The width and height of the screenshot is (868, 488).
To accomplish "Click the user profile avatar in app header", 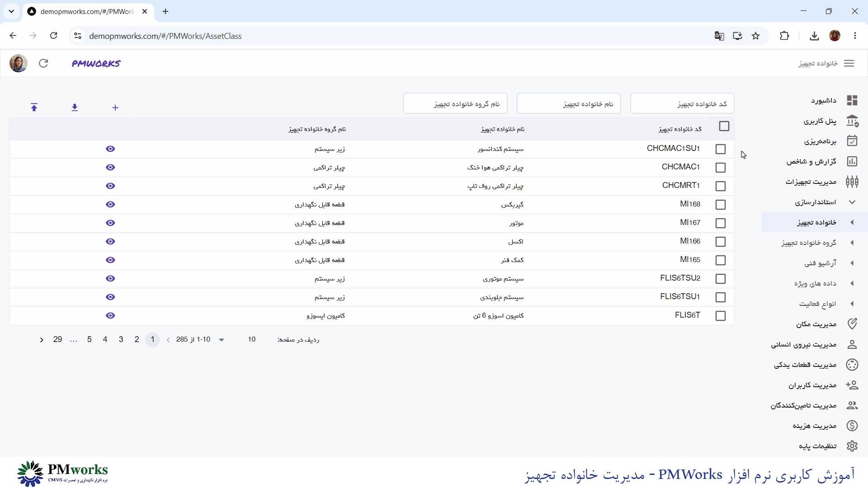I will pyautogui.click(x=19, y=63).
